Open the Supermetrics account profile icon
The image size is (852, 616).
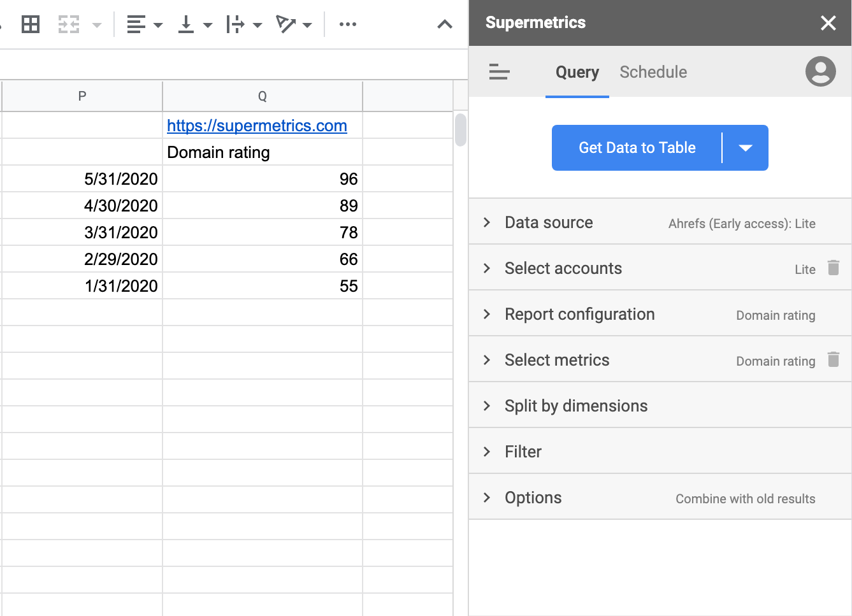[x=821, y=71]
